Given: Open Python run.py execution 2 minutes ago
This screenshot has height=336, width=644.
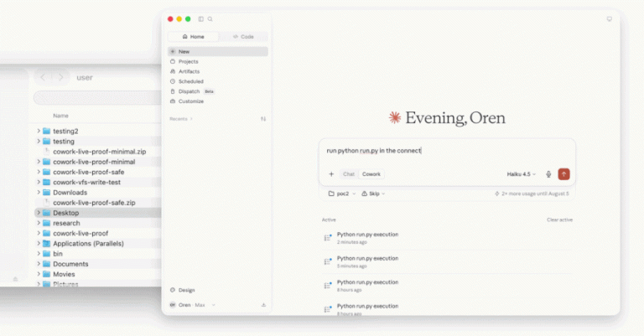Looking at the screenshot, I should click(x=447, y=238).
